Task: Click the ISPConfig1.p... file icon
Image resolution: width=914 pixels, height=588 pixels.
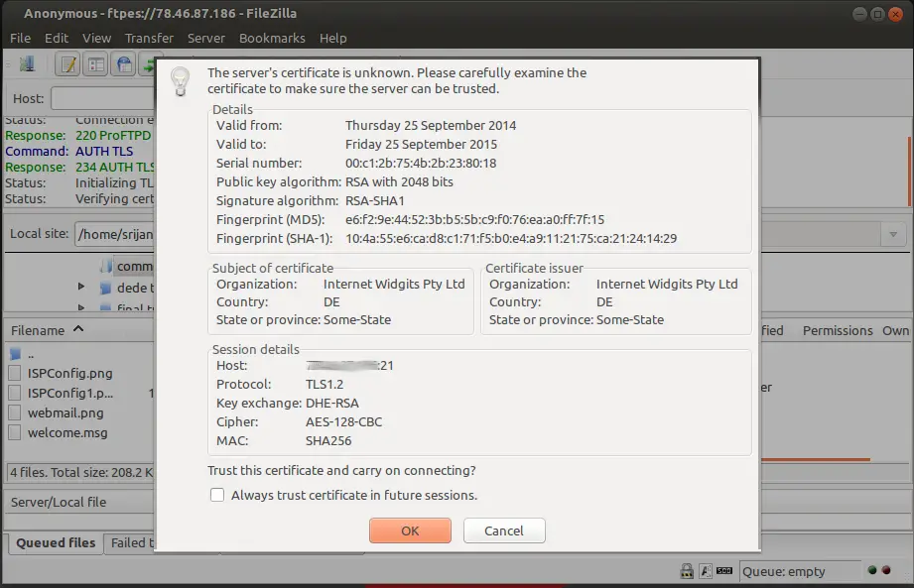Action: tap(15, 393)
